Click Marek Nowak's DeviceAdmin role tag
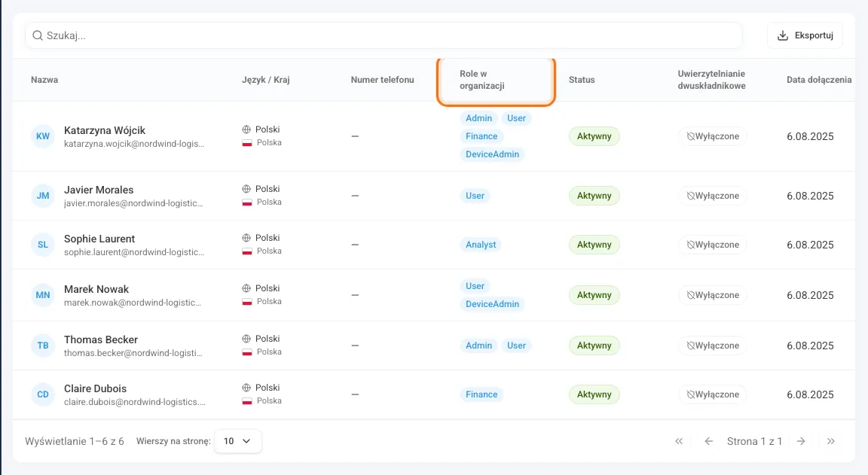 [492, 304]
